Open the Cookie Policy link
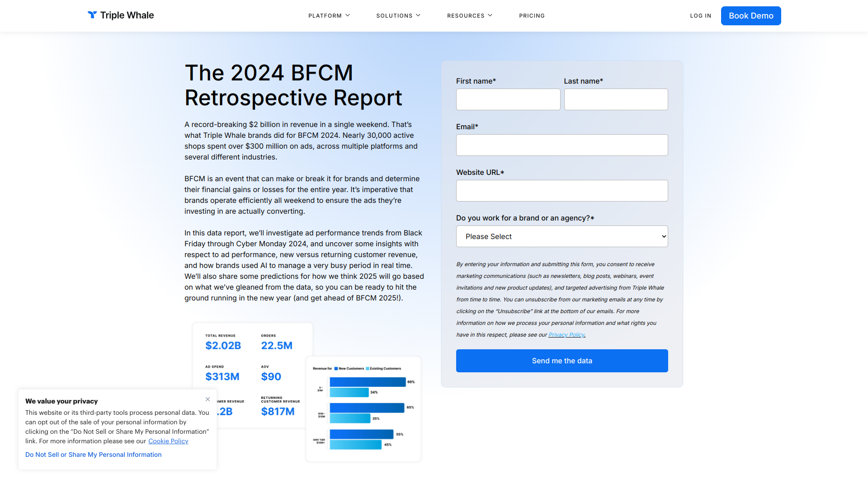 [x=168, y=441]
